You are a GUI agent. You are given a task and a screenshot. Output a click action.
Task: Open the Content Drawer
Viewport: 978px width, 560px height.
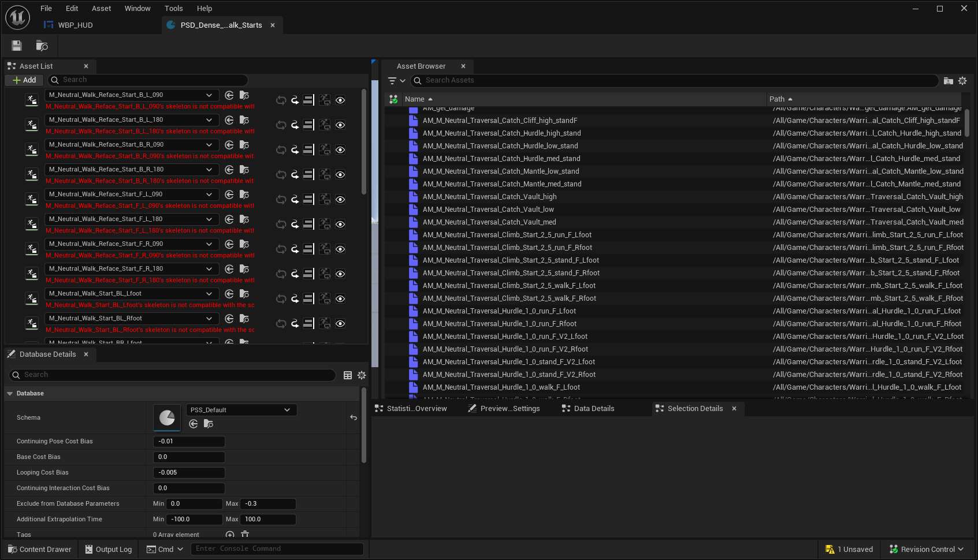[40, 549]
